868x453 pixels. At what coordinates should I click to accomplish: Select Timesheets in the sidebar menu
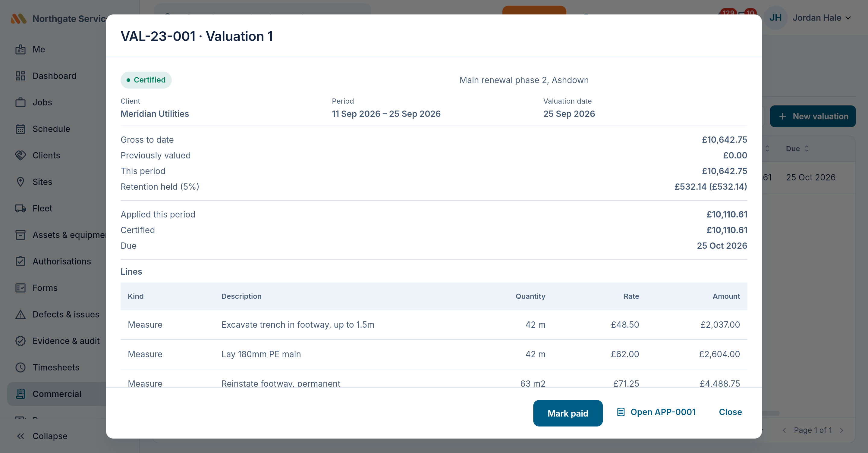(x=56, y=367)
